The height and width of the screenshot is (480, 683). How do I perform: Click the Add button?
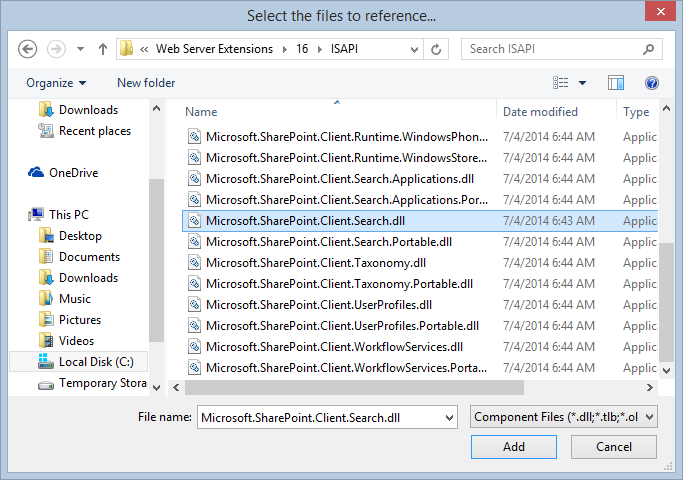(514, 447)
